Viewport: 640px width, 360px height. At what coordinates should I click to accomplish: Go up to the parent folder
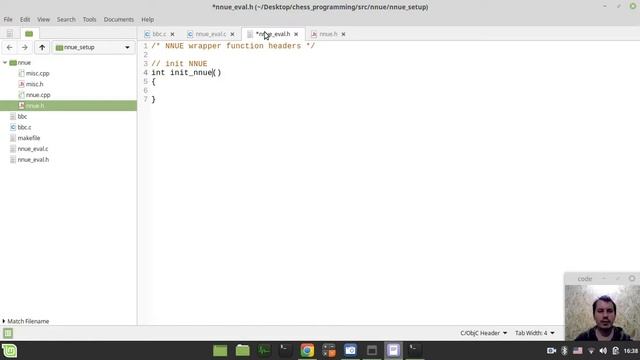pos(42,47)
